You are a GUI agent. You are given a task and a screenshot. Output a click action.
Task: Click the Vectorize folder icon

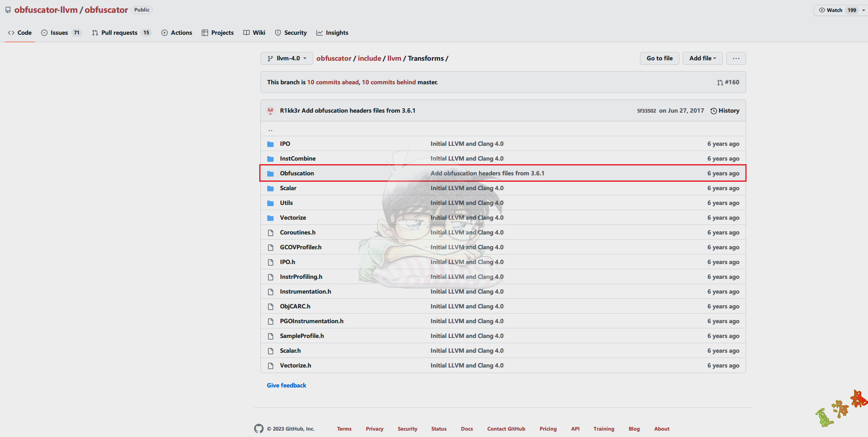(x=270, y=218)
